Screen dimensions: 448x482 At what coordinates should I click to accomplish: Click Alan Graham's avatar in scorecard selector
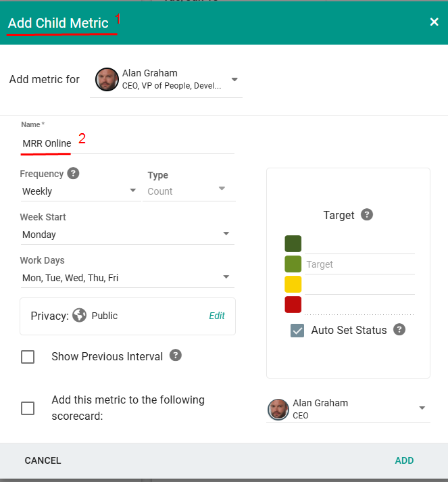tap(278, 409)
